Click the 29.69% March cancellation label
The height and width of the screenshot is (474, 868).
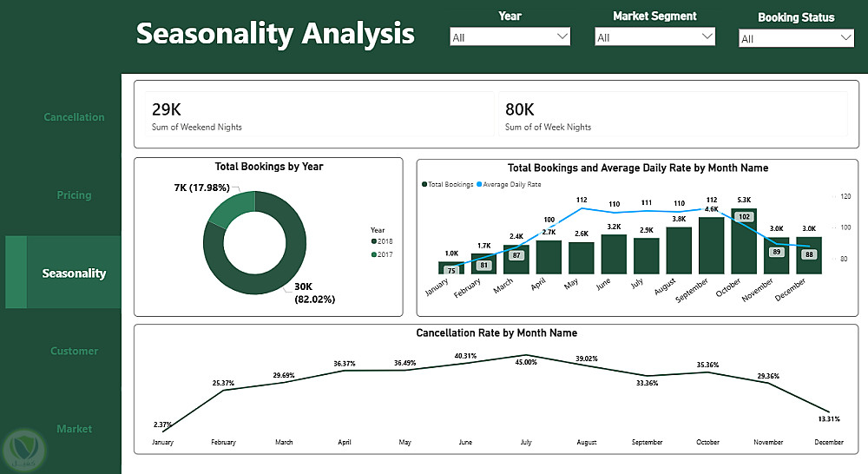point(284,375)
